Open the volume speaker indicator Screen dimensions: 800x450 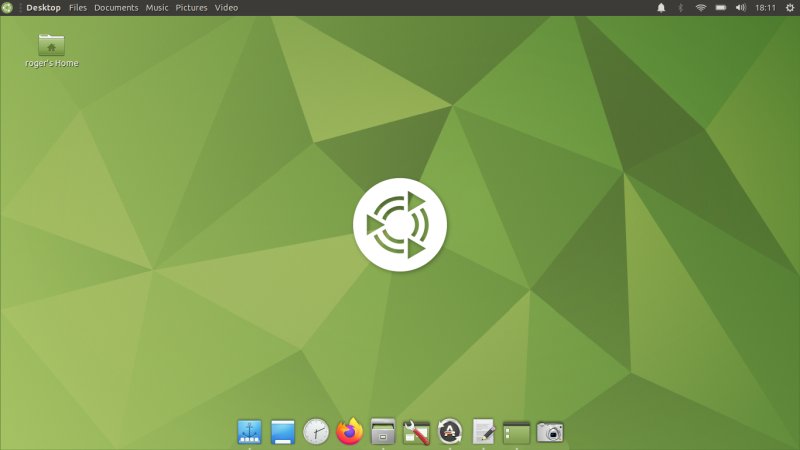(741, 8)
